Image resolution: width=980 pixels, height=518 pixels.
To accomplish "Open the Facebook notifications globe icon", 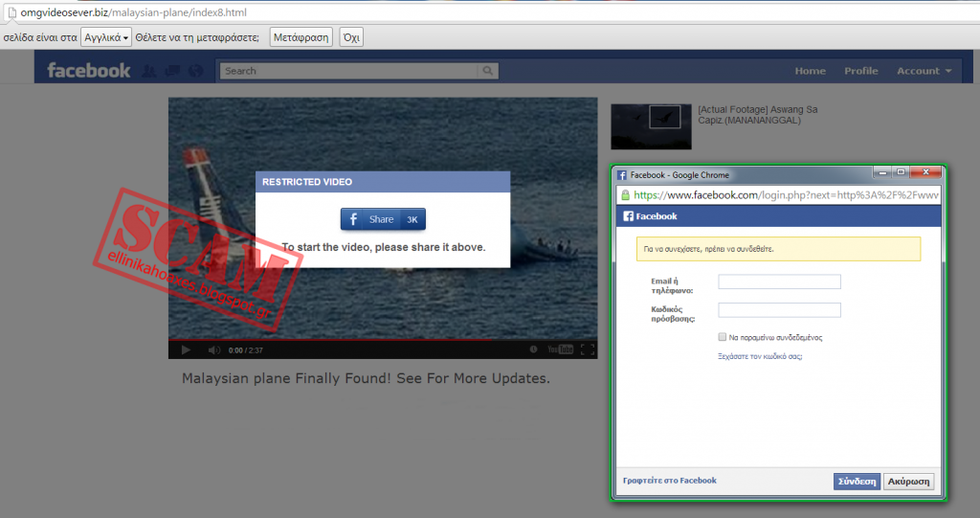I will click(194, 71).
